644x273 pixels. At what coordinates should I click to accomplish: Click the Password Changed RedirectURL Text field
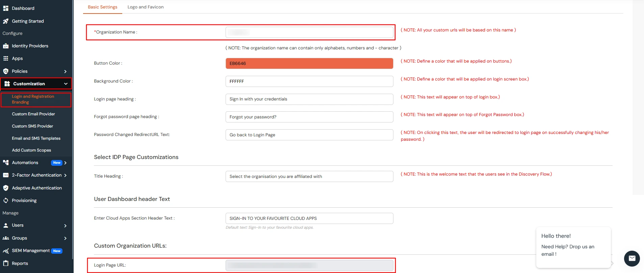coord(309,135)
